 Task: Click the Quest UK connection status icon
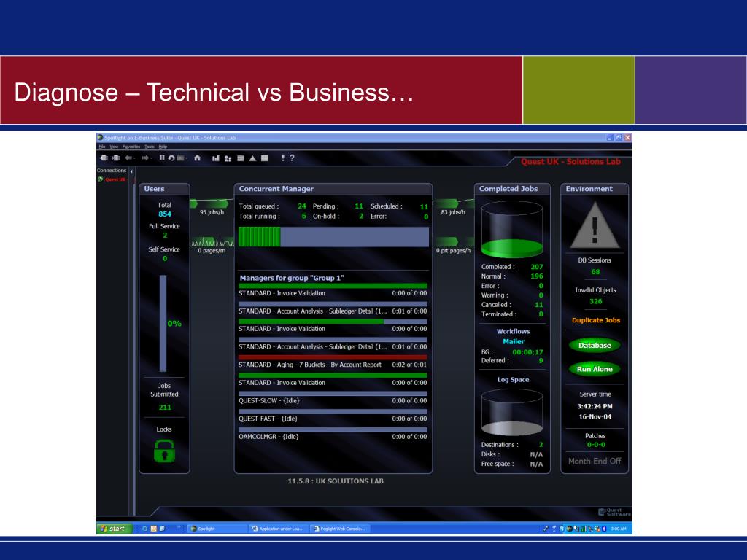[x=101, y=179]
